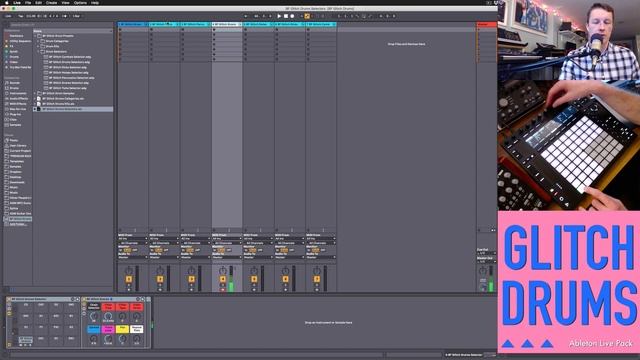
Task: Adjust the pan knob on the first track
Action: pyautogui.click(x=129, y=271)
